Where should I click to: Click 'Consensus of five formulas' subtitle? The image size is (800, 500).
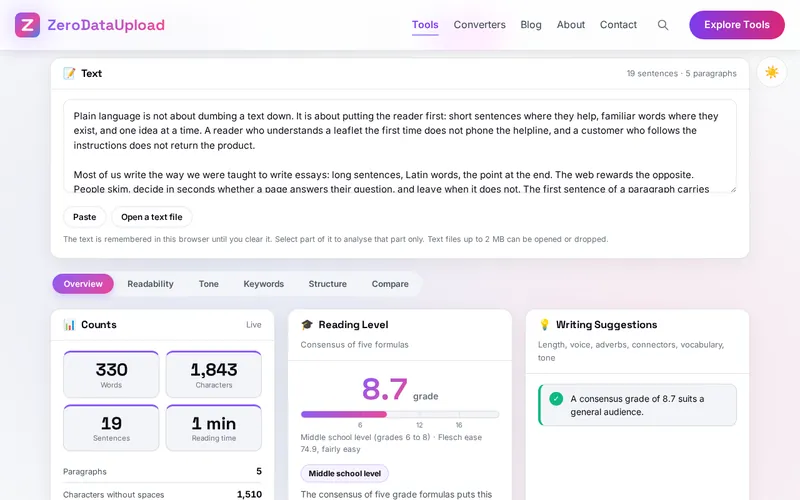coord(355,345)
